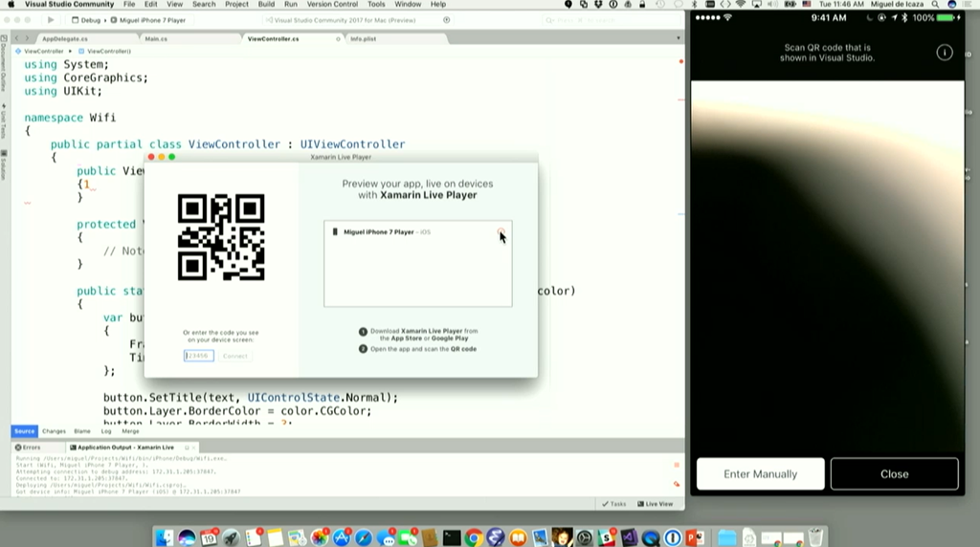The width and height of the screenshot is (980, 547).
Task: Select the Merge view tab
Action: (x=130, y=431)
